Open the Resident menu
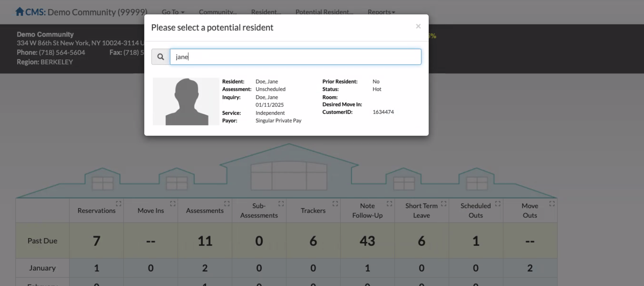644x286 pixels. [x=266, y=12]
